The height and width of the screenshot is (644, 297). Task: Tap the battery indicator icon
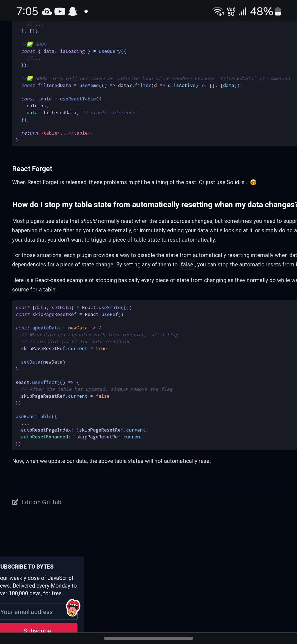[278, 11]
